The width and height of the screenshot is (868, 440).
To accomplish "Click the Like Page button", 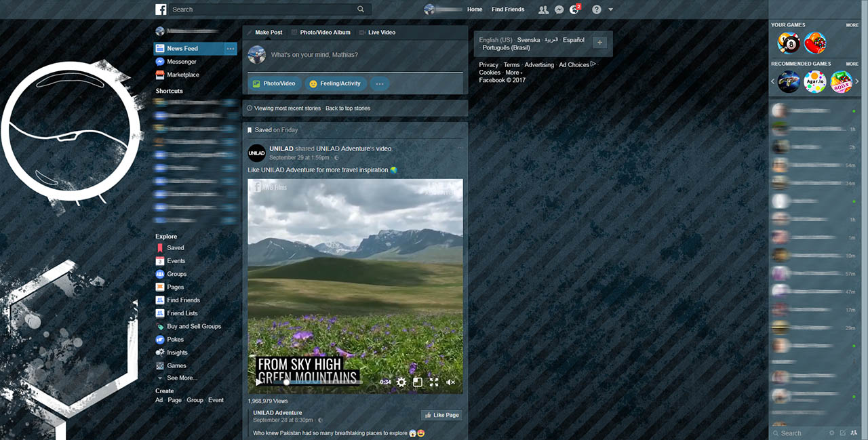I will pos(441,415).
